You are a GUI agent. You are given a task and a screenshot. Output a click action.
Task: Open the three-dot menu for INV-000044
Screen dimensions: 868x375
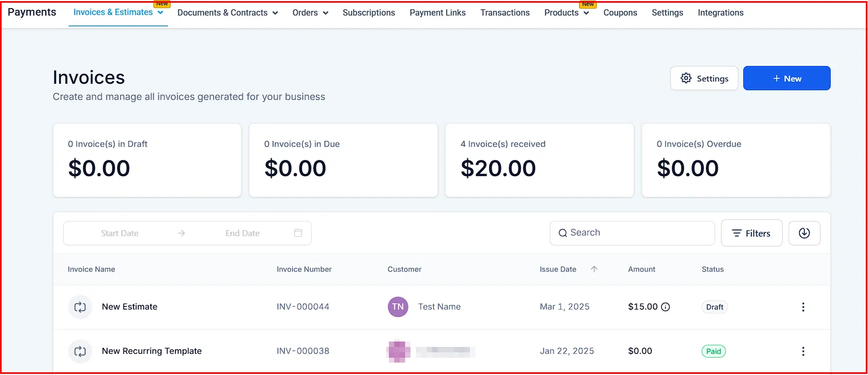803,306
